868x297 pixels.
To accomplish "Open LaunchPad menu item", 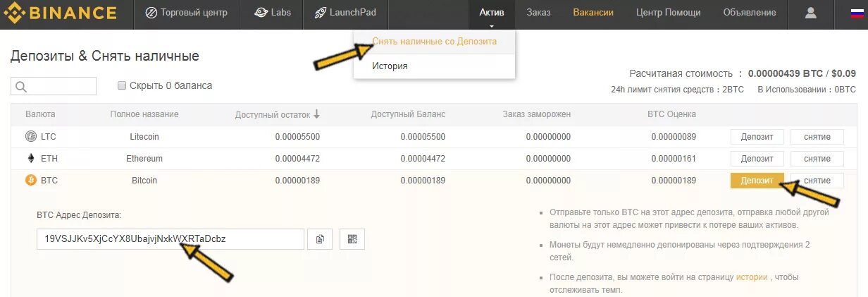I will (x=345, y=13).
